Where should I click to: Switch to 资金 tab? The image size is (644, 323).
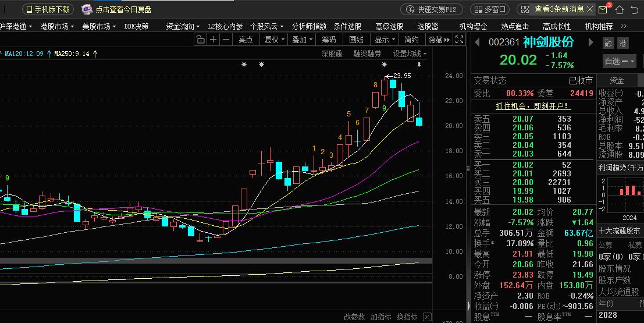617,80
